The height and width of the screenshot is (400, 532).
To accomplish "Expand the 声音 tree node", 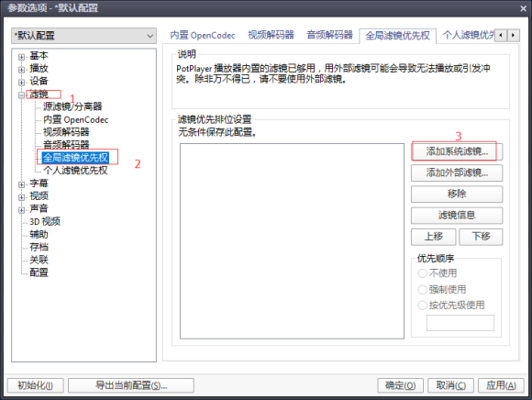I will (21, 210).
